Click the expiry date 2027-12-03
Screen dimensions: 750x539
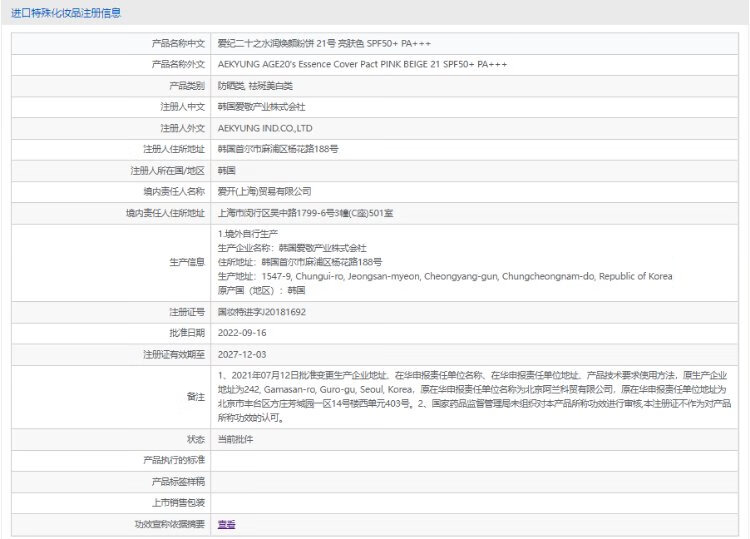point(241,354)
